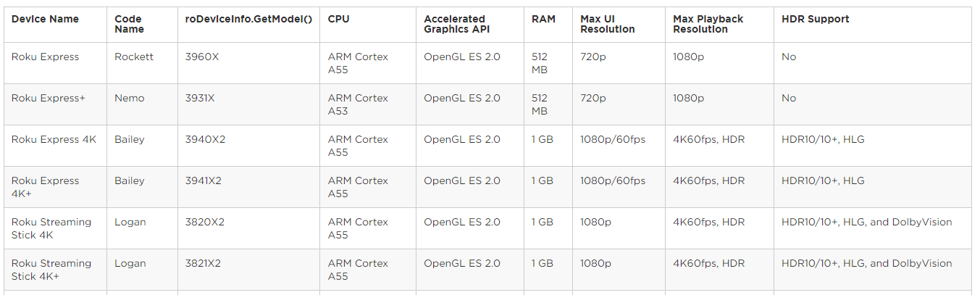The width and height of the screenshot is (980, 295).
Task: Click the HDR Support column header
Action: [816, 19]
